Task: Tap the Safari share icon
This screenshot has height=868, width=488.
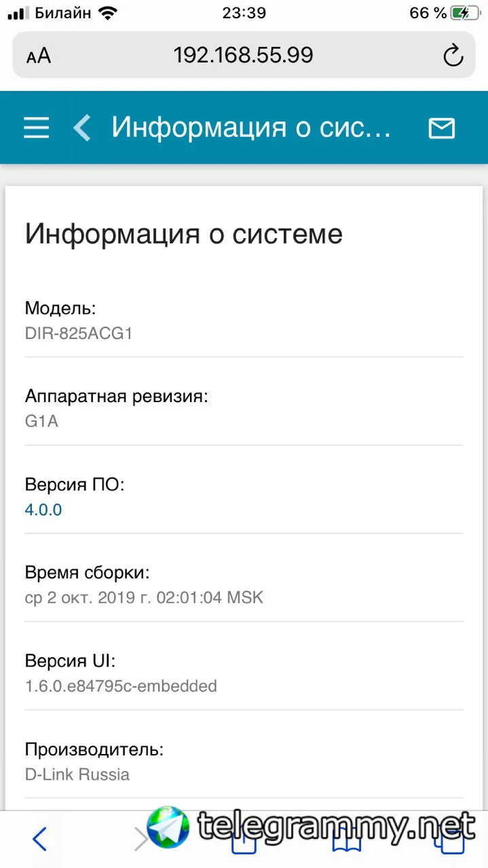Action: 244,840
